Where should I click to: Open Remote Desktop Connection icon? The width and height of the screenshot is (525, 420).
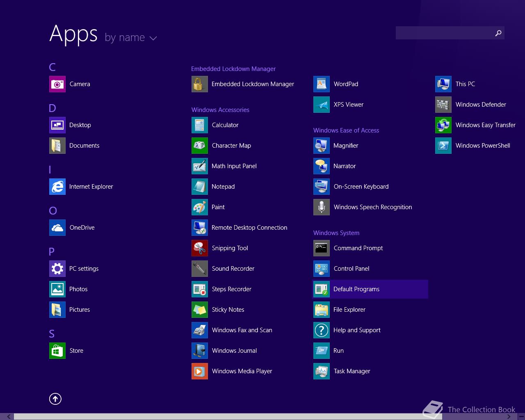[200, 228]
